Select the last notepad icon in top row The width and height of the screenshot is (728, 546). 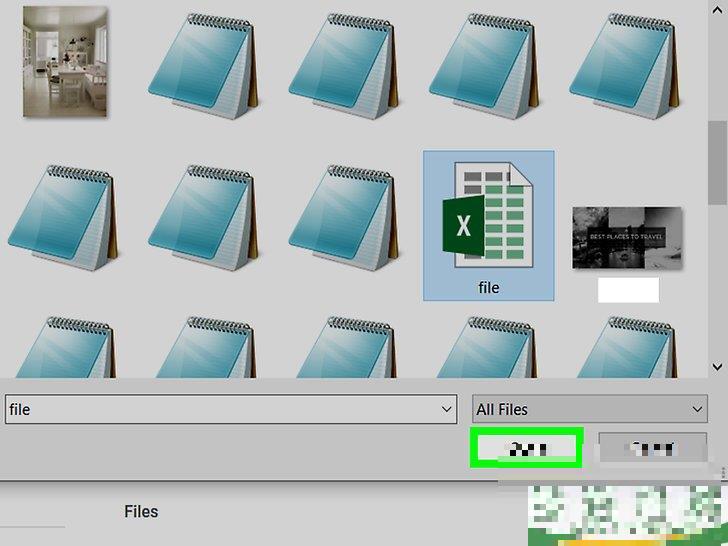coord(624,65)
